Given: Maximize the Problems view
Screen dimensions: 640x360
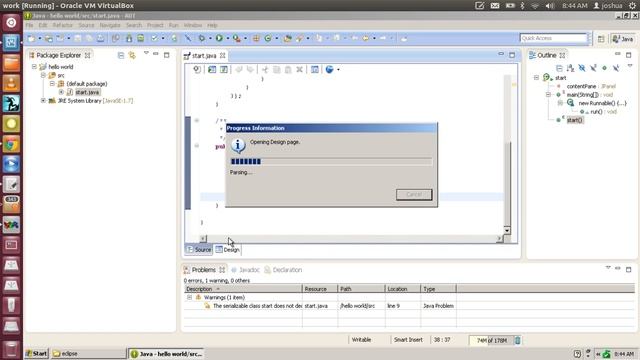Looking at the screenshot, I should point(629,269).
